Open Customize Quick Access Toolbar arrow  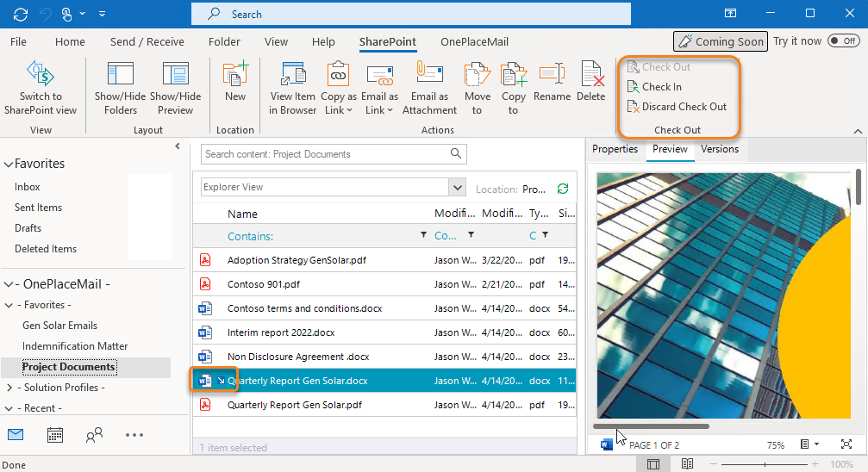102,14
